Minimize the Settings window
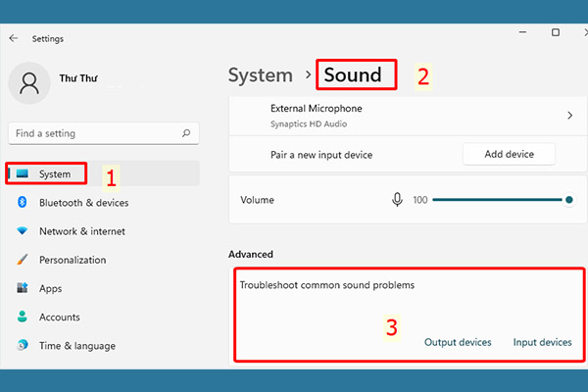 (522, 32)
